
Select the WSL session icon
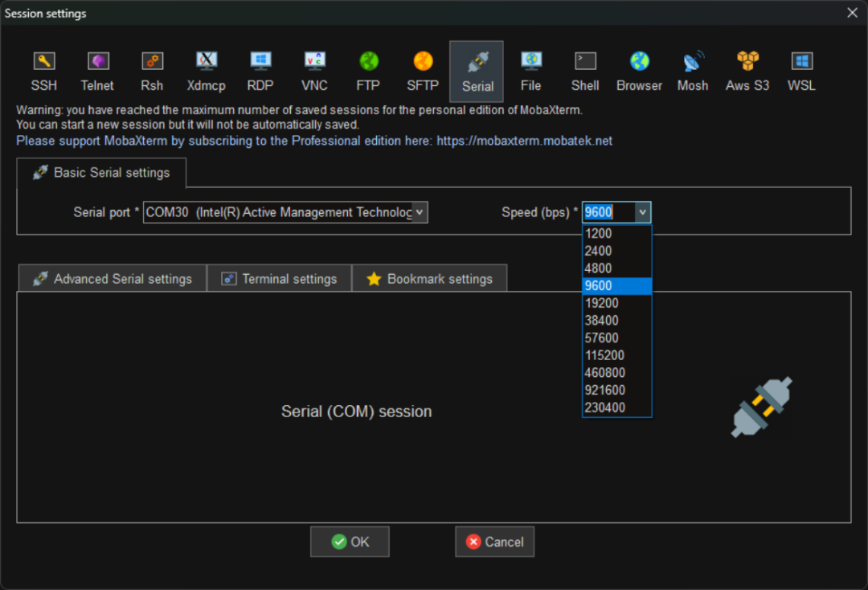tap(801, 71)
